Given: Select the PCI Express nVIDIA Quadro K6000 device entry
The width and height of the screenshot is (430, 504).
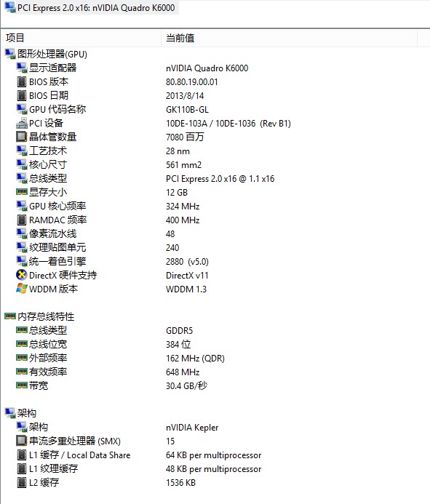Looking at the screenshot, I should click(90, 8).
